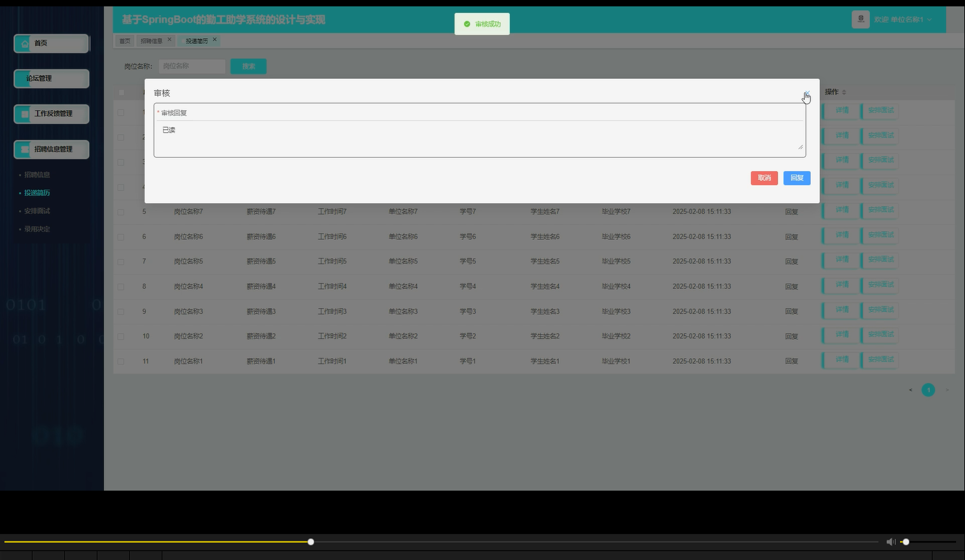This screenshot has height=560, width=965.
Task: Click cell 学号3
Action: coord(468,312)
